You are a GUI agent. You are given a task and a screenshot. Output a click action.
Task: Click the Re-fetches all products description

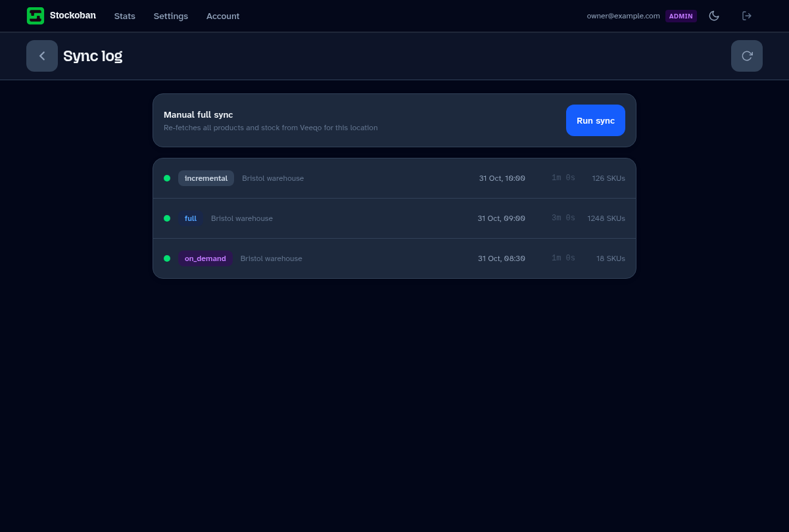click(x=271, y=128)
